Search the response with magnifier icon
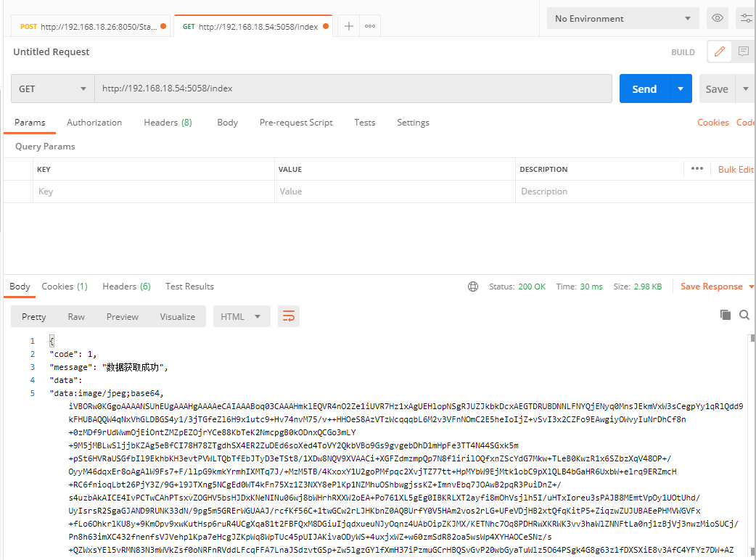This screenshot has width=756, height=560. [745, 315]
